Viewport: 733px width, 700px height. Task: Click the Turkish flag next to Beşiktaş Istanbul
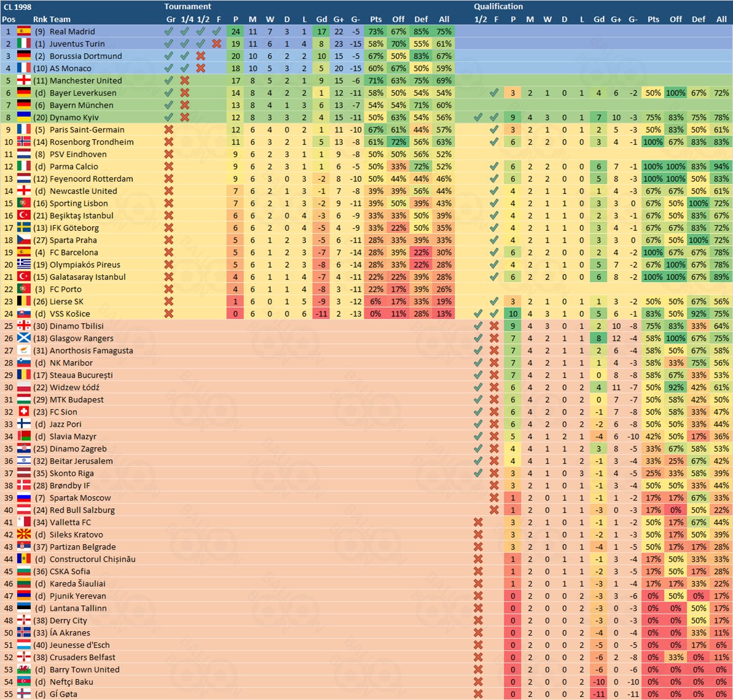(24, 216)
